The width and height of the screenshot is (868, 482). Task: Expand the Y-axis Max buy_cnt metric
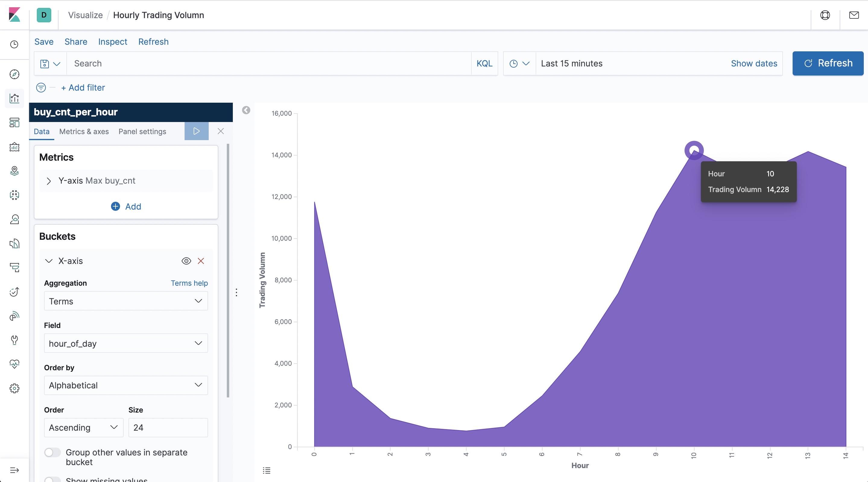(49, 181)
